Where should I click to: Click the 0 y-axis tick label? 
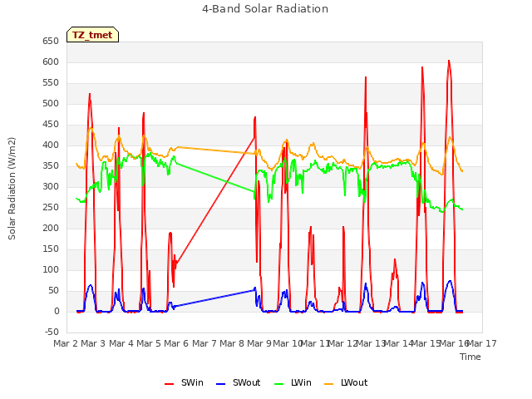57,311
